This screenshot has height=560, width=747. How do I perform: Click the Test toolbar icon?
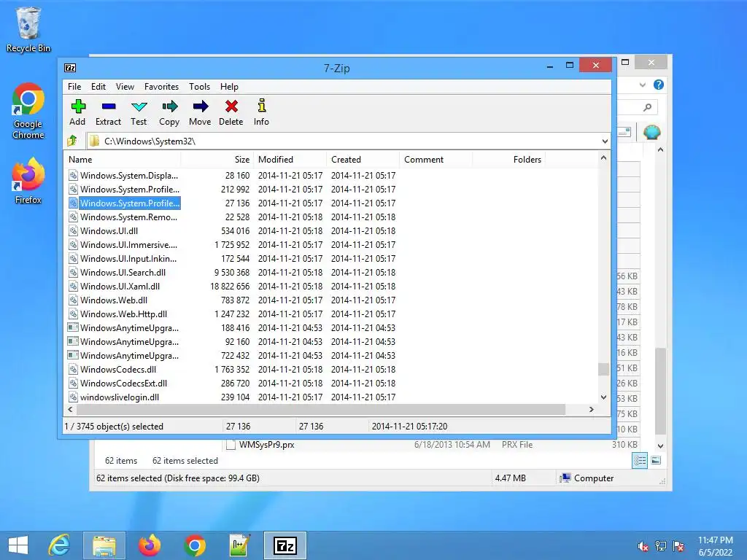[139, 106]
